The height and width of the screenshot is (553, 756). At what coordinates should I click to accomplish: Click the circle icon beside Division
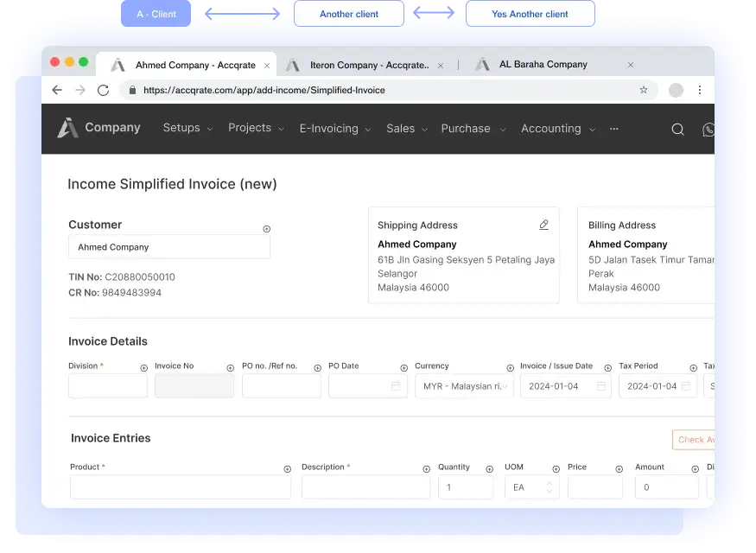143,368
